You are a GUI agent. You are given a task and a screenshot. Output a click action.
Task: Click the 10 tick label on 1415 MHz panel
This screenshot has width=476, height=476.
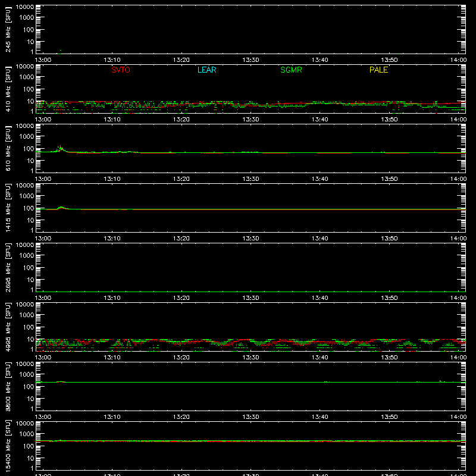coord(30,220)
